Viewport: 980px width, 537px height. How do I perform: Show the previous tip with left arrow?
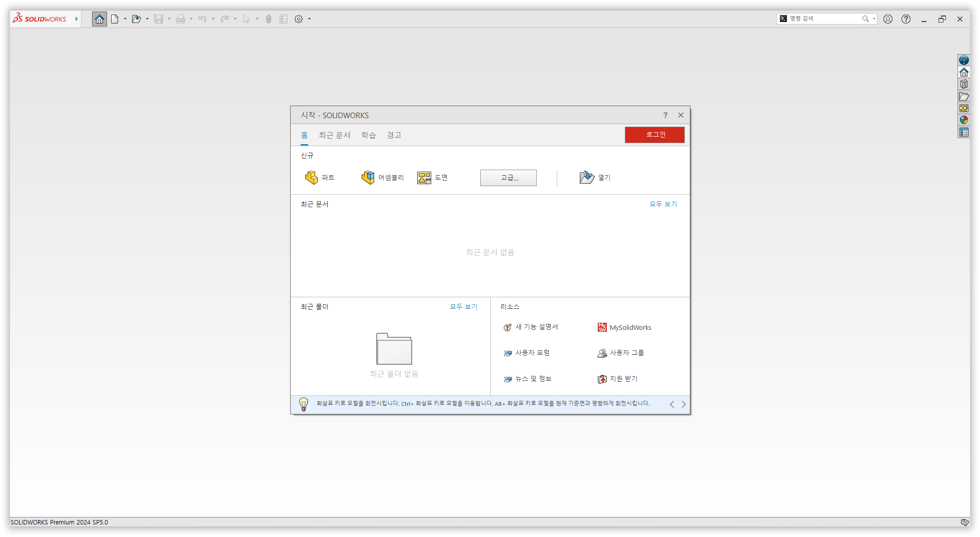pos(672,404)
